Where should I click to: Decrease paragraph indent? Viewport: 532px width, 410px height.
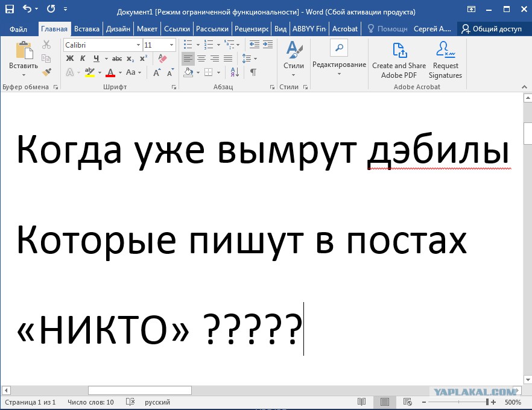click(x=254, y=45)
